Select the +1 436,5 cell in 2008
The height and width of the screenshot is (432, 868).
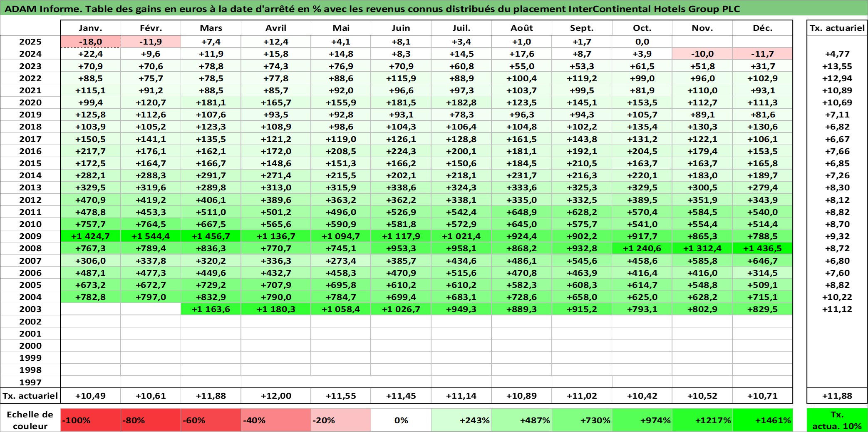pos(762,248)
